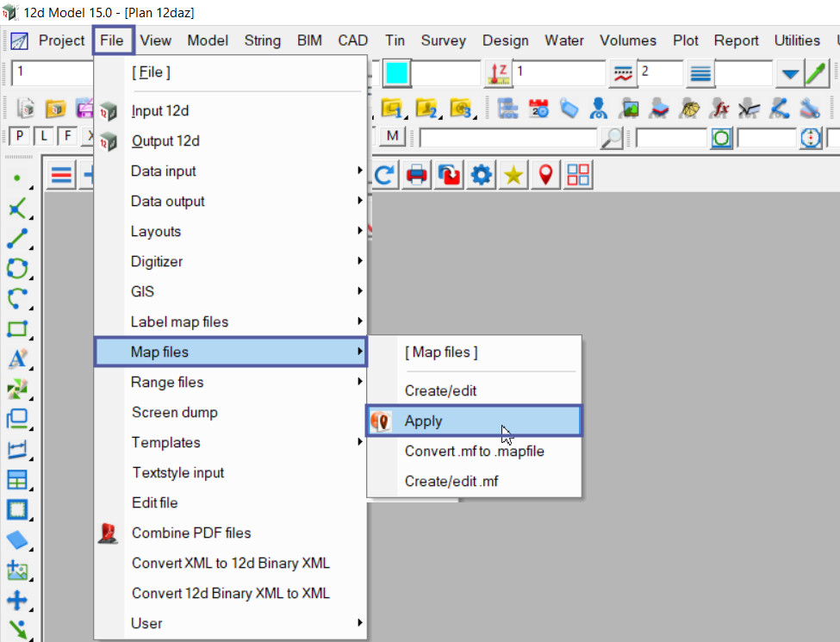The height and width of the screenshot is (642, 840).
Task: Select Output 12d menu entry
Action: point(230,140)
